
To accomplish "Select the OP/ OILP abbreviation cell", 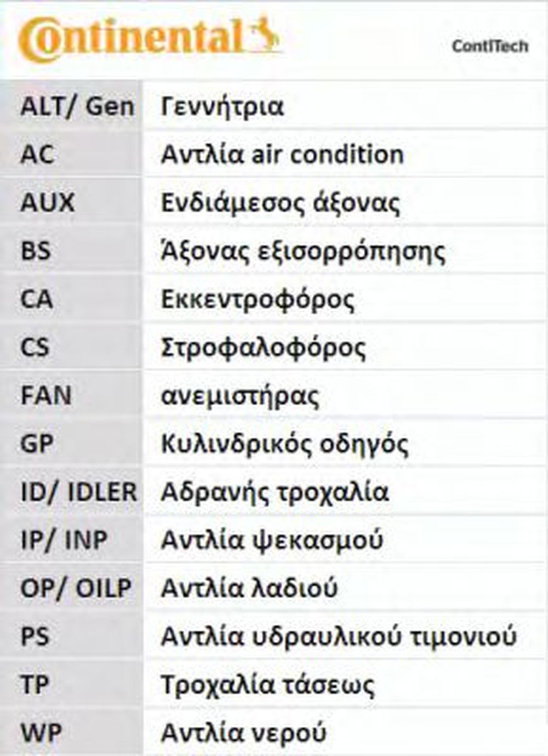I will tap(76, 589).
